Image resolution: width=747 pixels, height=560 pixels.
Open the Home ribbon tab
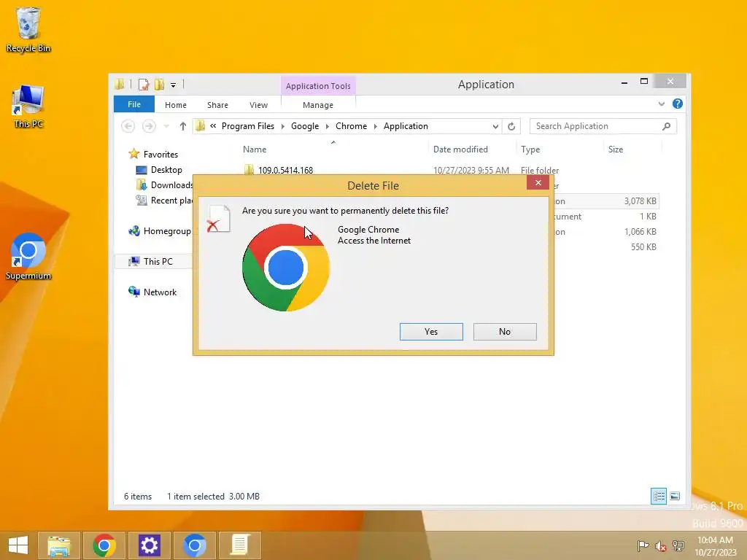(175, 105)
